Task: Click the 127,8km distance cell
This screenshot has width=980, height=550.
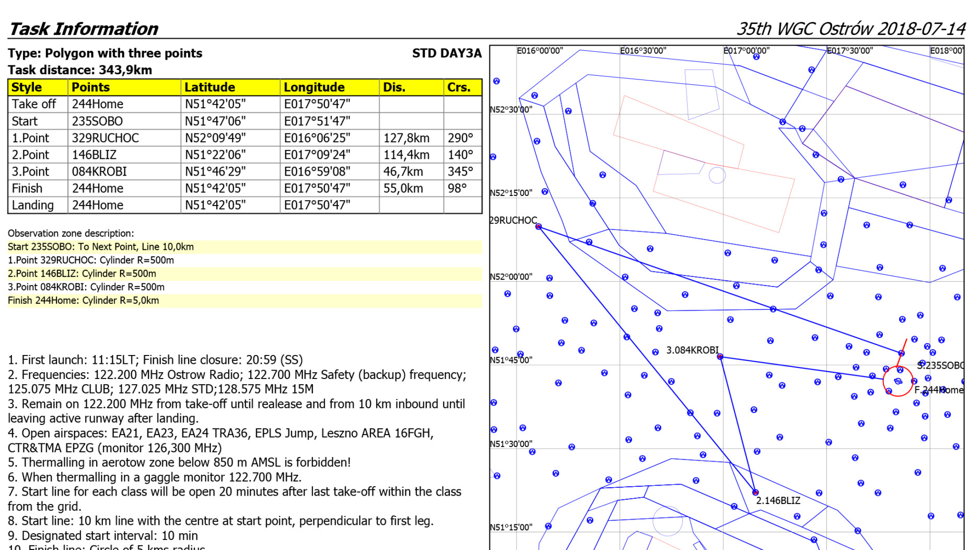Action: pyautogui.click(x=406, y=138)
